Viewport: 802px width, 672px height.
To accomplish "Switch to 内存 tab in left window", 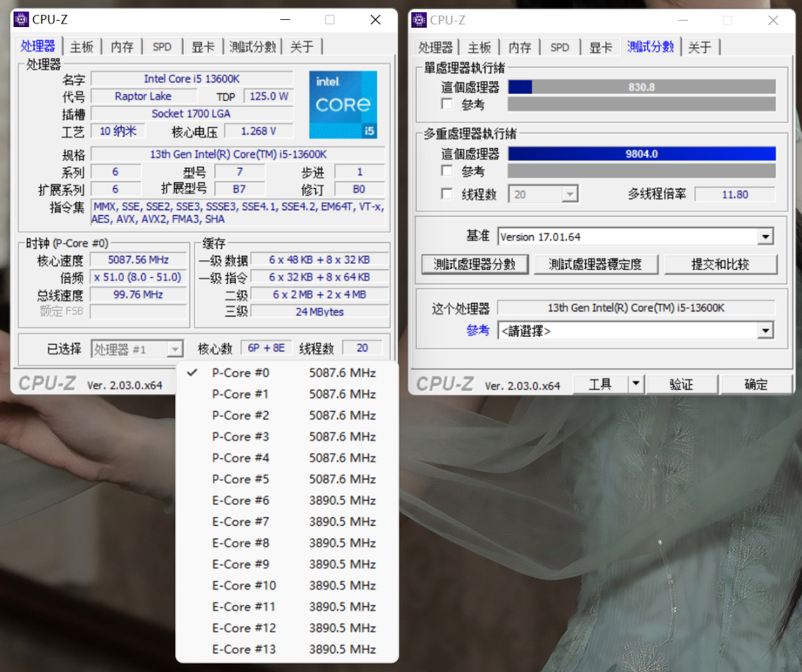I will (122, 47).
